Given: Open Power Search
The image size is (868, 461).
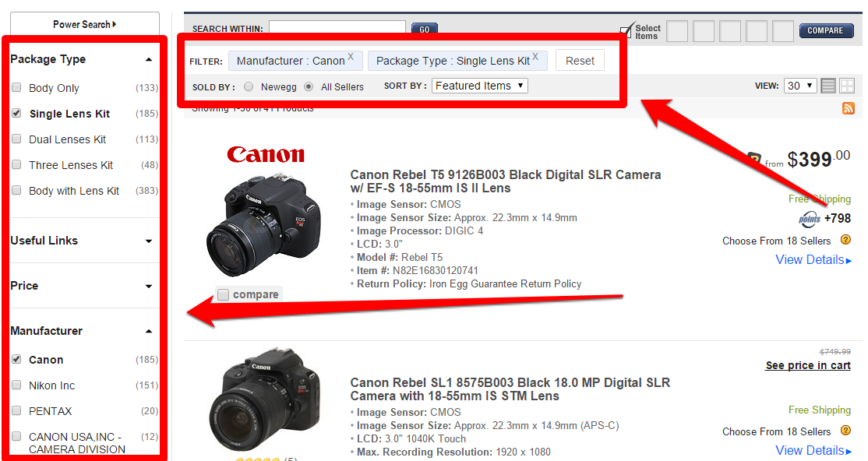Looking at the screenshot, I should coord(85,24).
